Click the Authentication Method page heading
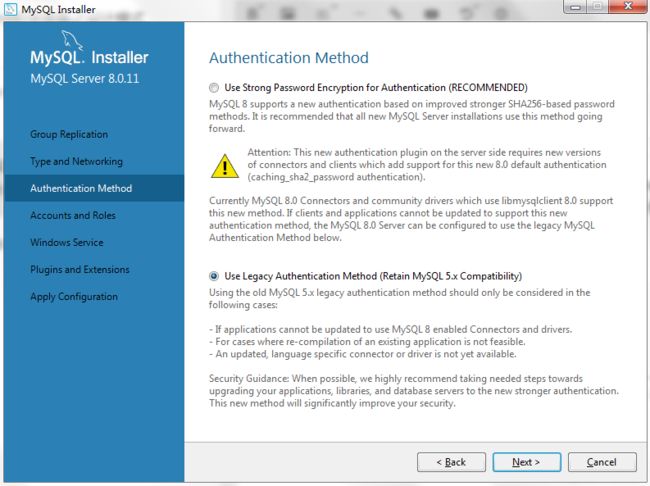This screenshot has height=486, width=650. 289,58
